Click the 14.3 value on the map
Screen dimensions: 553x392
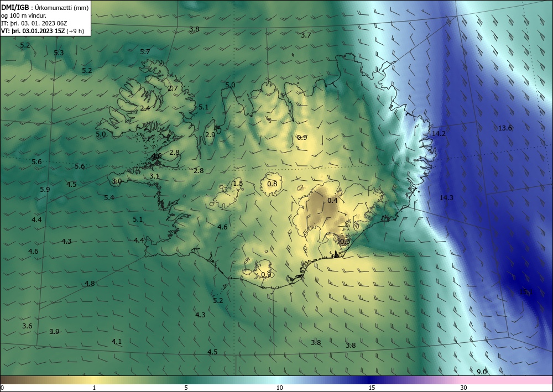tap(446, 198)
